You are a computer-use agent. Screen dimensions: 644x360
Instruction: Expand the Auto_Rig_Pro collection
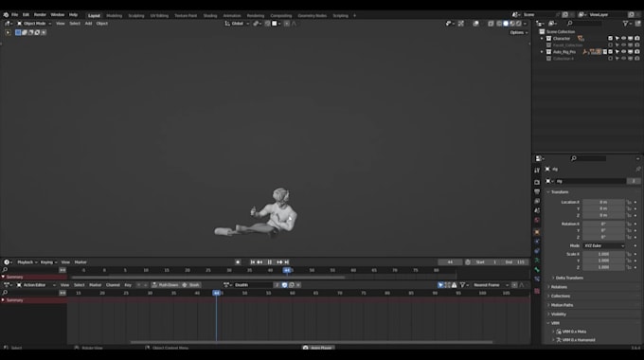point(542,52)
